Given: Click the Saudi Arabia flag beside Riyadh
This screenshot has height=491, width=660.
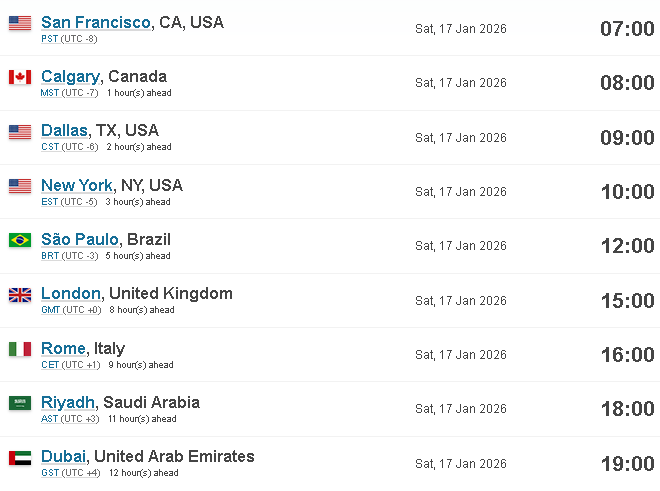Looking at the screenshot, I should click(x=20, y=403).
